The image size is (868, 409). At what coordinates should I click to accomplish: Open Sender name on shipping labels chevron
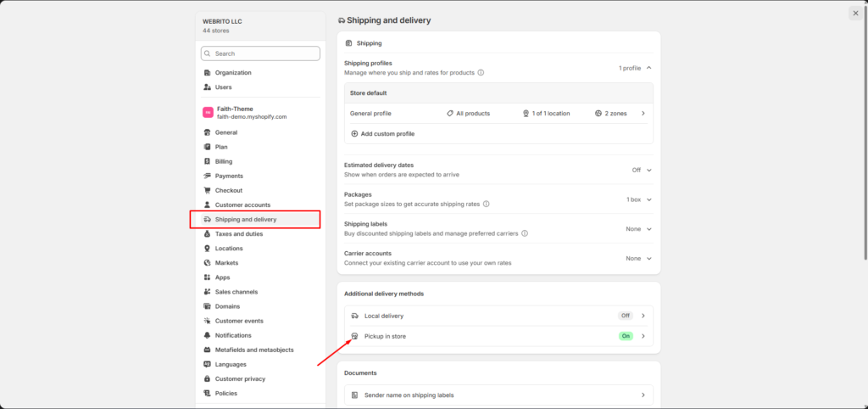pyautogui.click(x=643, y=395)
